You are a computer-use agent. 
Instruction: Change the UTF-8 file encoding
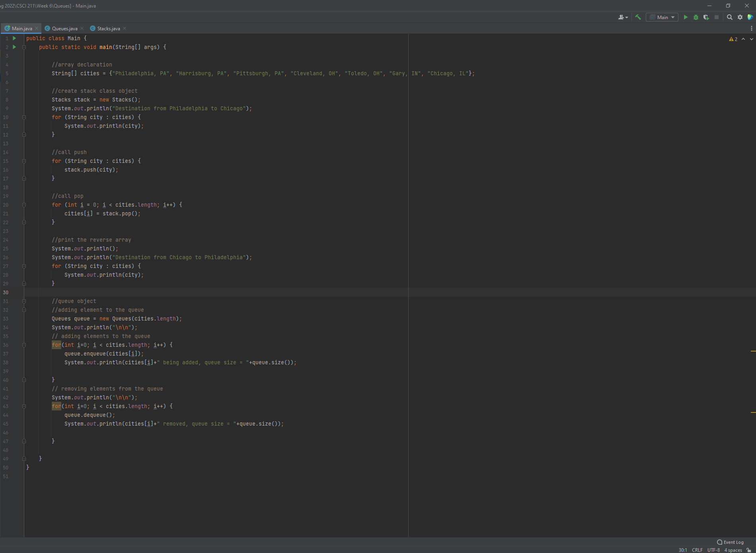coord(713,550)
